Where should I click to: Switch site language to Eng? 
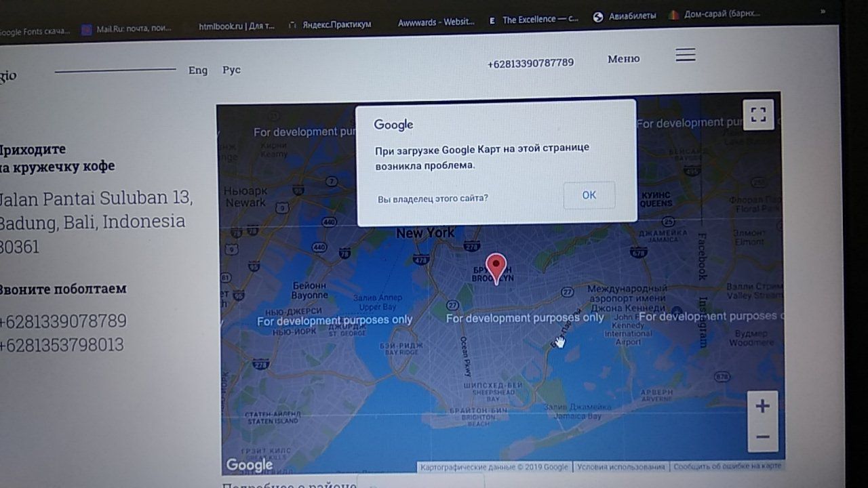[x=198, y=70]
